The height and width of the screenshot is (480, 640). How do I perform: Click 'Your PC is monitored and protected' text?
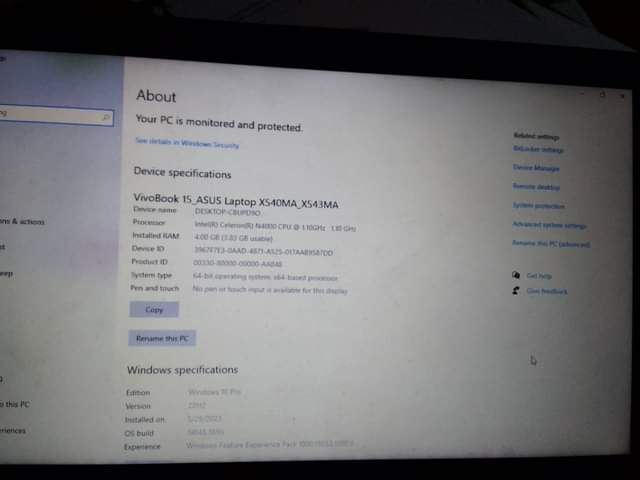point(219,123)
